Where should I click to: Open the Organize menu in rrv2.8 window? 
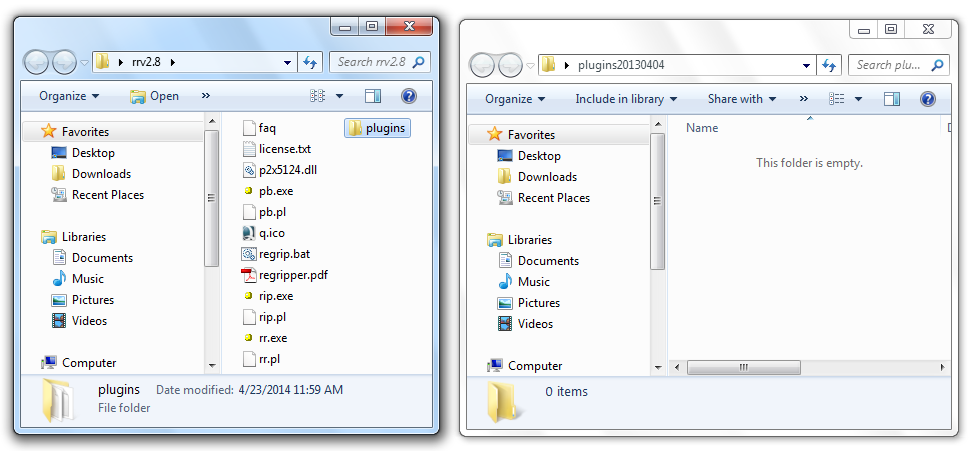tap(69, 96)
